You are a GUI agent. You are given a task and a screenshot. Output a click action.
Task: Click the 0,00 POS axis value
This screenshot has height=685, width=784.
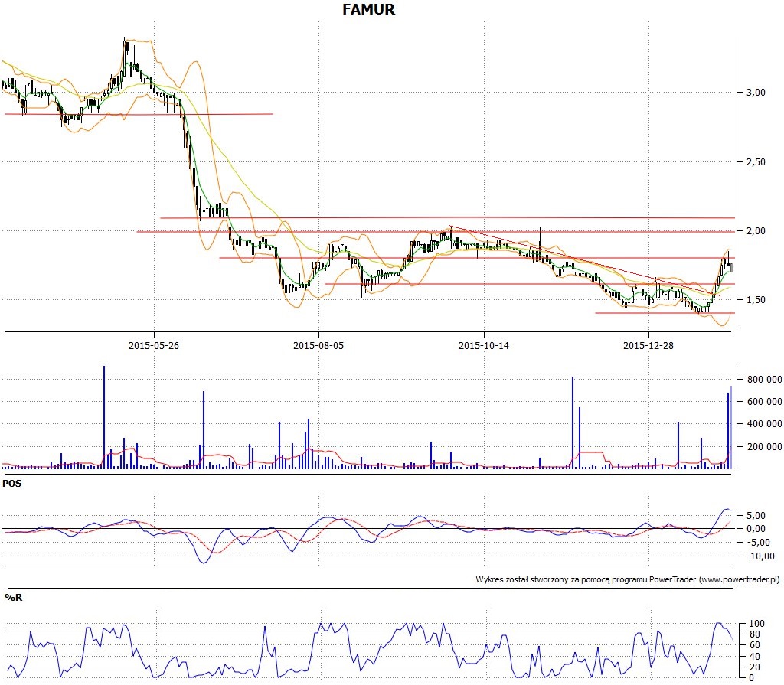click(756, 529)
